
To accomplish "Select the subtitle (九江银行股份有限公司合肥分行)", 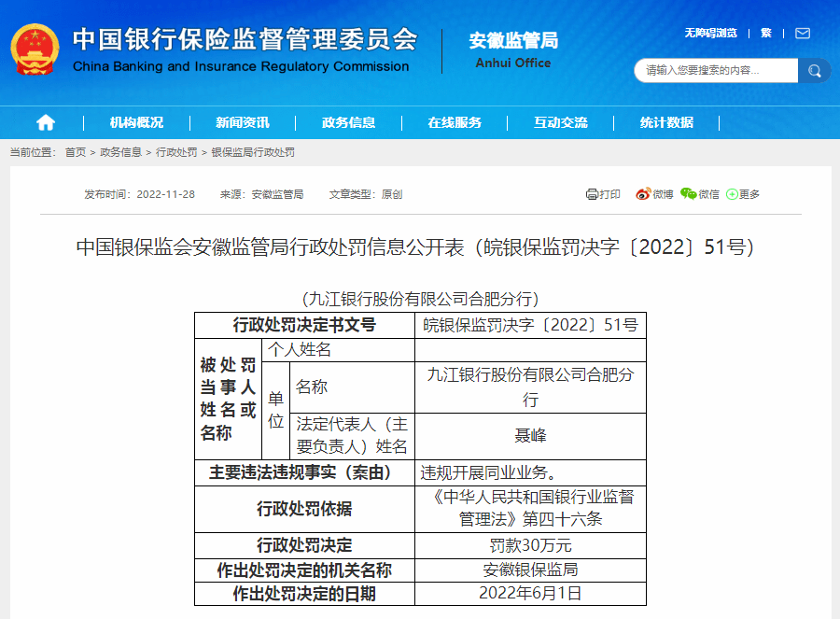I will coord(420,299).
